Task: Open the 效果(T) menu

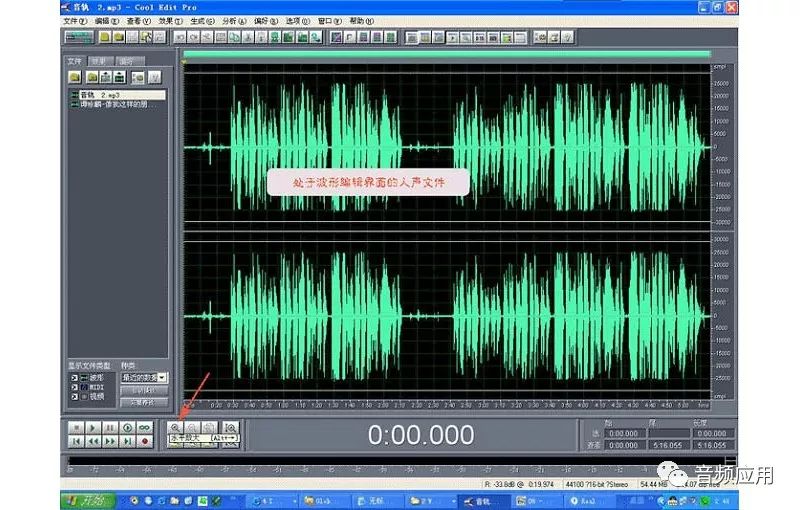Action: pyautogui.click(x=170, y=21)
